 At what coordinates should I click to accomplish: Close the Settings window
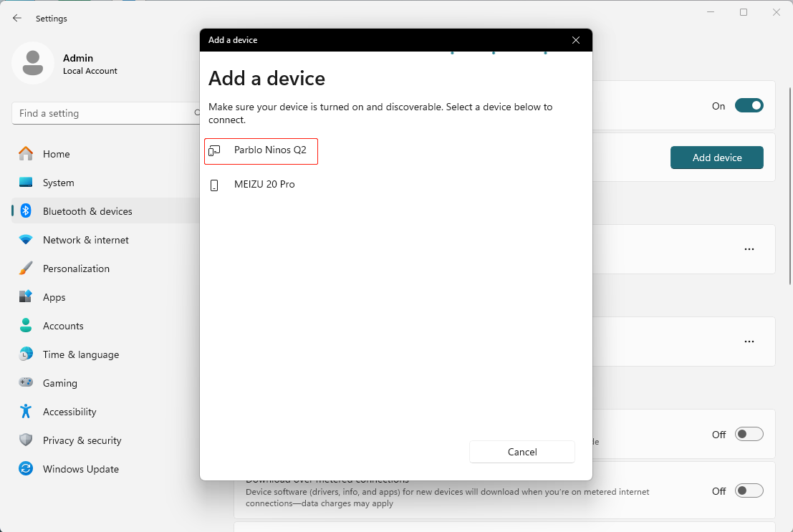coord(777,12)
